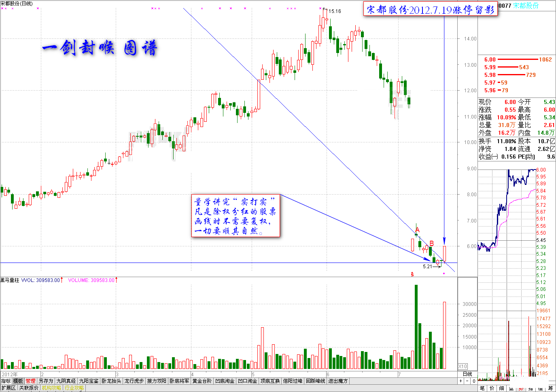The image size is (556, 392).
Task: Toggle the 管理 manage button
Action: [x=30, y=381]
